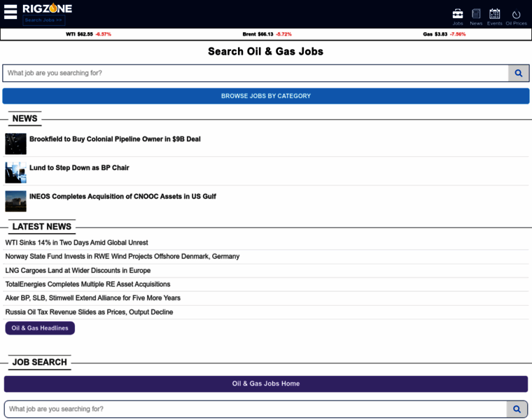Focus the bottom job search field
The image size is (532, 420).
click(255, 409)
